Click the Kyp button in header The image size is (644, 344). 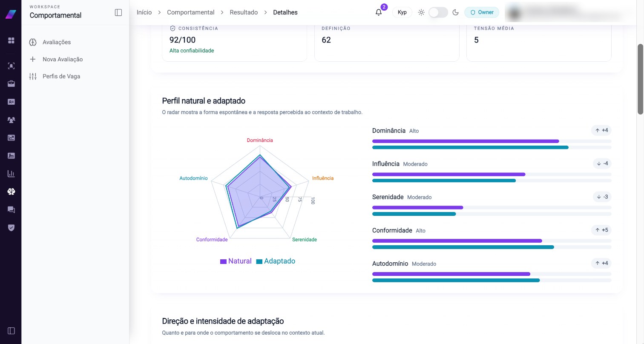point(402,12)
